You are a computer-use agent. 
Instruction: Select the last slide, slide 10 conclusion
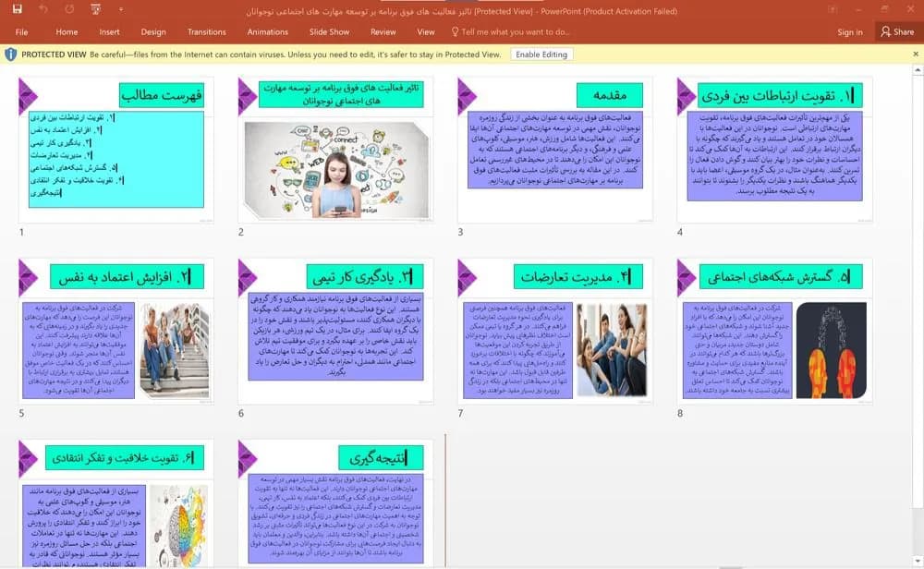(336, 503)
